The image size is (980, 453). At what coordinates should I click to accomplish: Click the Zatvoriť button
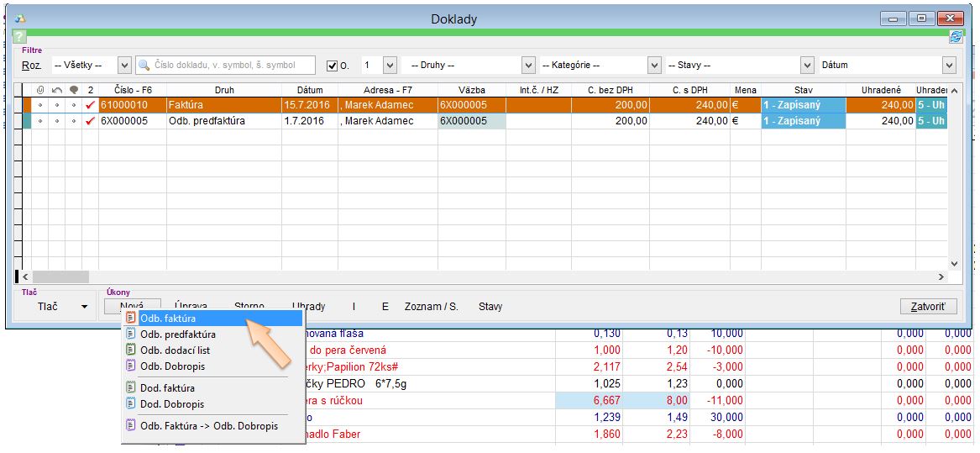tap(927, 307)
